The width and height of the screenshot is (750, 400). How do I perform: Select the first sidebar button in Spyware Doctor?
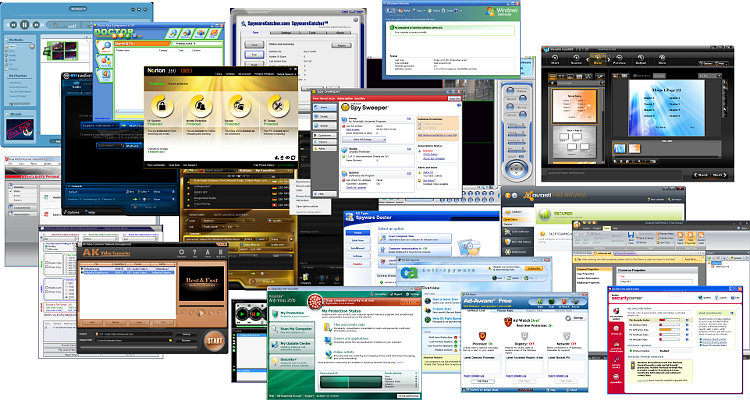(357, 233)
